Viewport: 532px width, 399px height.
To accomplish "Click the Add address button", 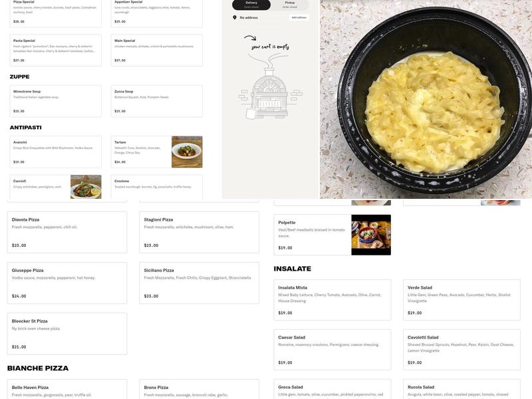I will [299, 17].
